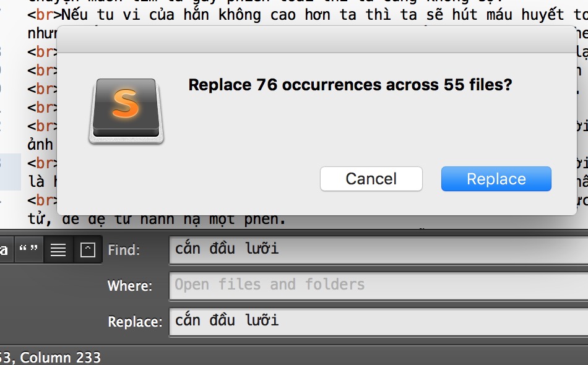Cancel the replace confirmation dialog
Screen dimensions: 588x365
371,179
